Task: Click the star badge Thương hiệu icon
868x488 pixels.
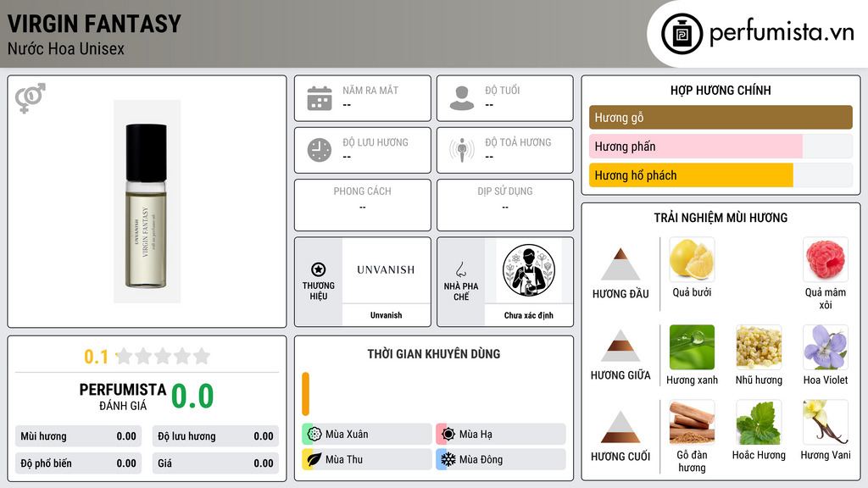Action: point(319,269)
